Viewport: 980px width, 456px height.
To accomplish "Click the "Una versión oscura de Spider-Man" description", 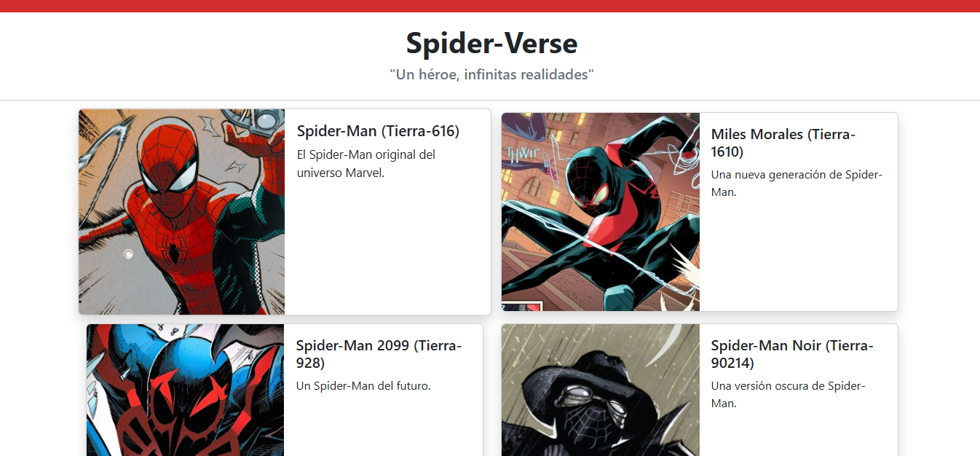I will [788, 394].
